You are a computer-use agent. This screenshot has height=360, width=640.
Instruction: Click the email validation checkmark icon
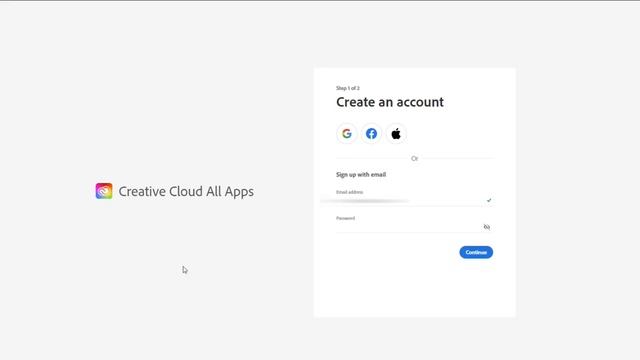(489, 200)
